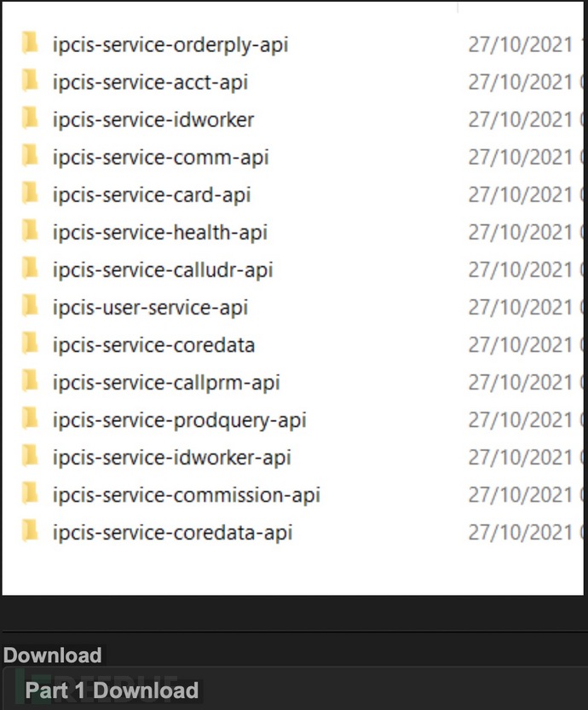
Task: Select the ipcis-service-commission-api folder name
Action: coord(186,495)
